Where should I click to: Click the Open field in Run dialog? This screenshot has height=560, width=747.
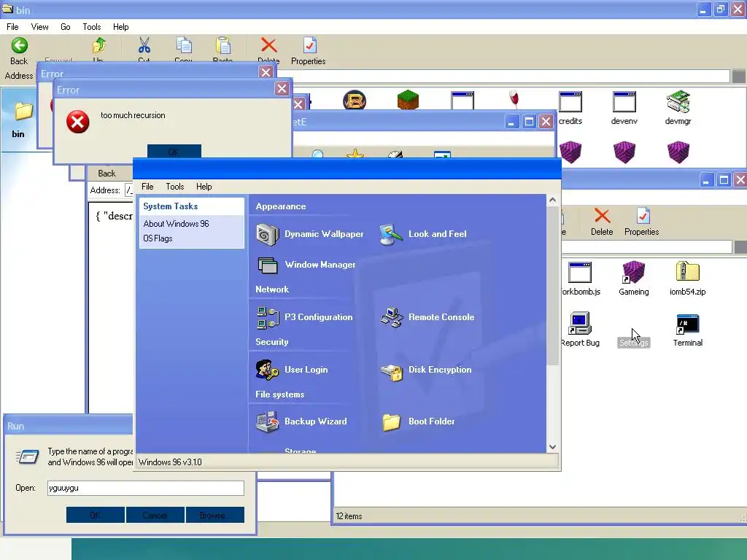pos(145,488)
